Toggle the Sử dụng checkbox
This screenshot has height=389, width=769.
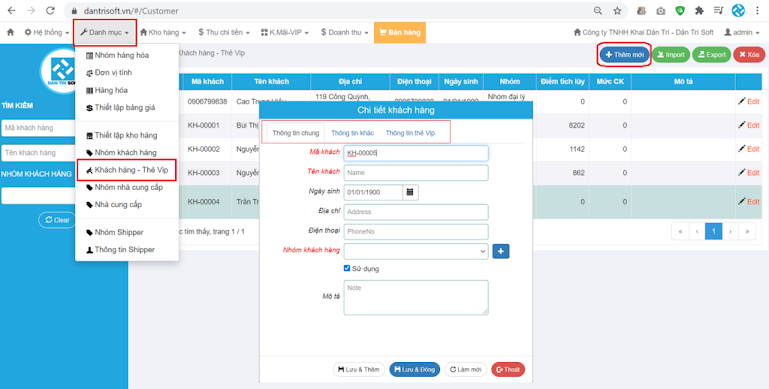[x=347, y=268]
